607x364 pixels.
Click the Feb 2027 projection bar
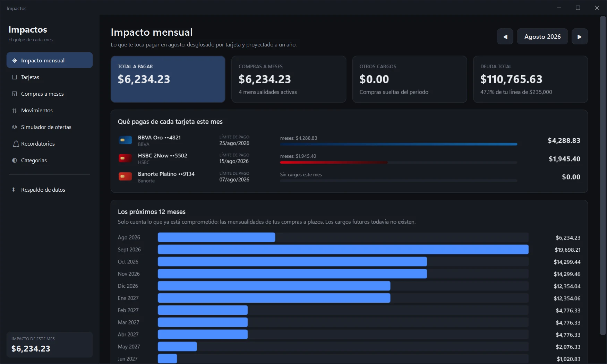[203, 310]
